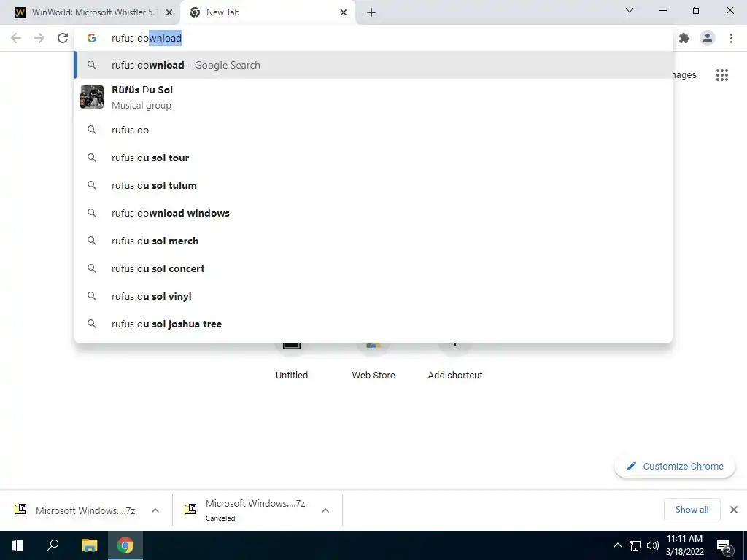This screenshot has height=560, width=747.
Task: Click the Google G icon in address bar
Action: coord(92,38)
